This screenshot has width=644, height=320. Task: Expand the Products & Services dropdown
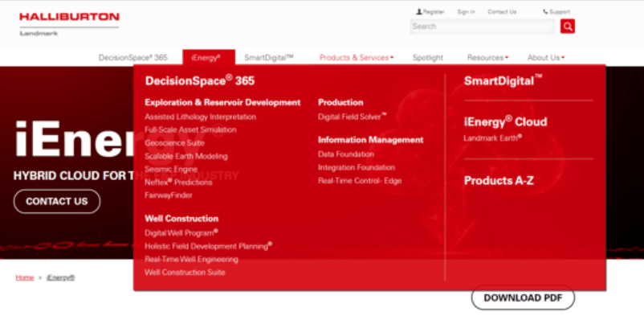tap(357, 58)
